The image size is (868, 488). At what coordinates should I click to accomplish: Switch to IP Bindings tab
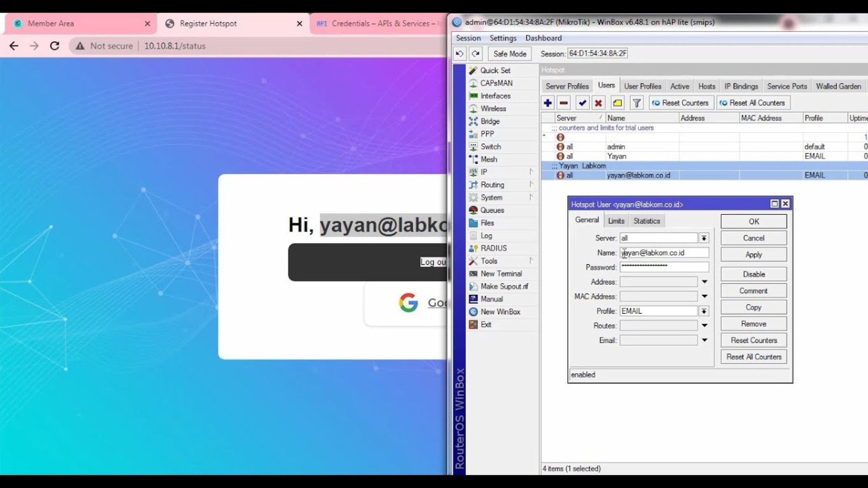pyautogui.click(x=741, y=86)
